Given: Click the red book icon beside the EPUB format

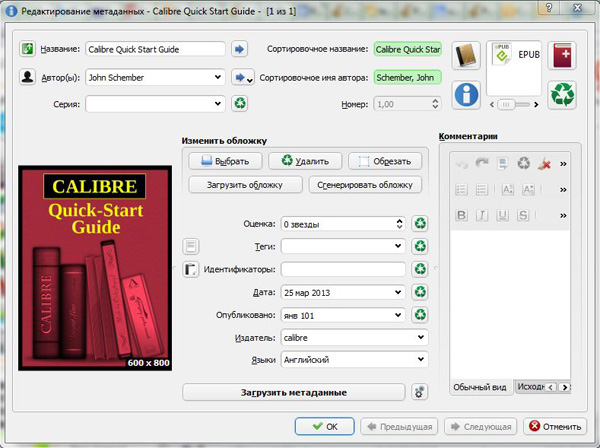Looking at the screenshot, I should (x=563, y=56).
